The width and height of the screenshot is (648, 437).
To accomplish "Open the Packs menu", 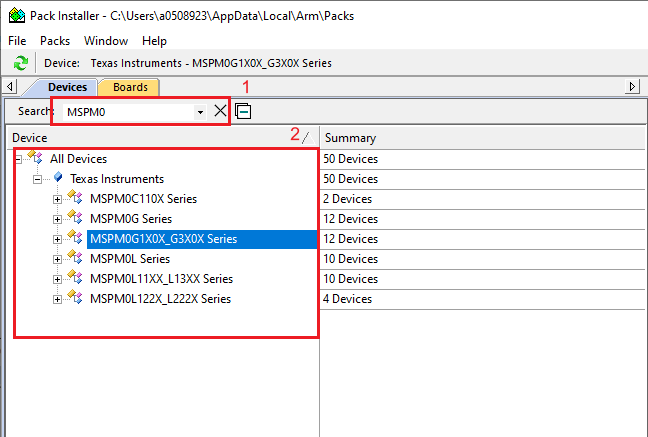I will (x=55, y=41).
